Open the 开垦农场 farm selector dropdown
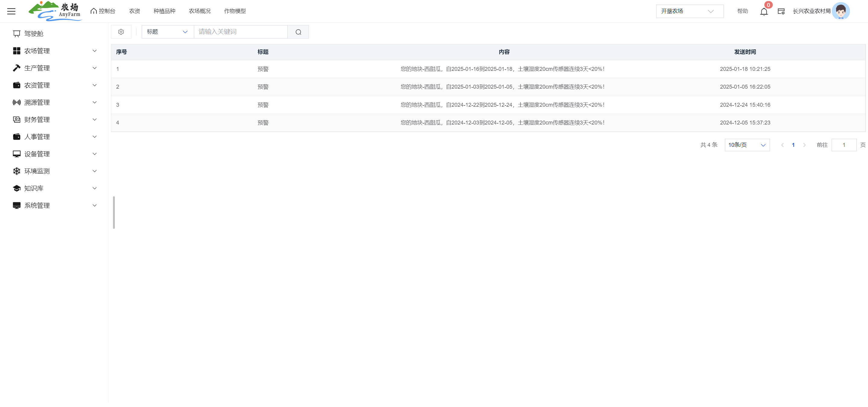This screenshot has width=868, height=407. pos(689,11)
